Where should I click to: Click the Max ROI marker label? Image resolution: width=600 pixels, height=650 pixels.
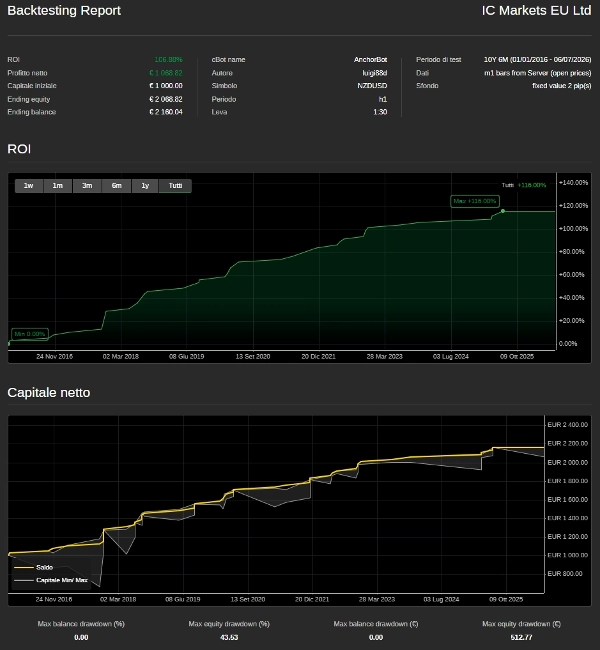pos(475,201)
